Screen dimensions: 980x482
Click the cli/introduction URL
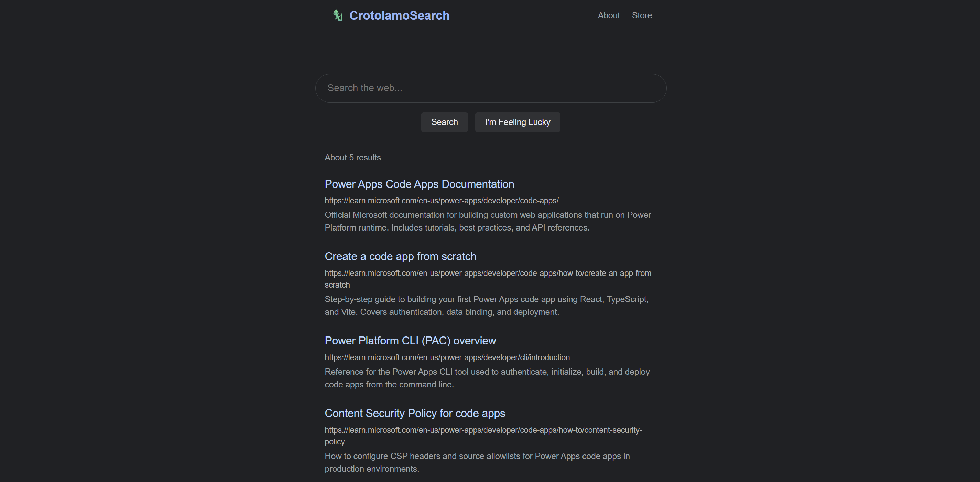(447, 357)
